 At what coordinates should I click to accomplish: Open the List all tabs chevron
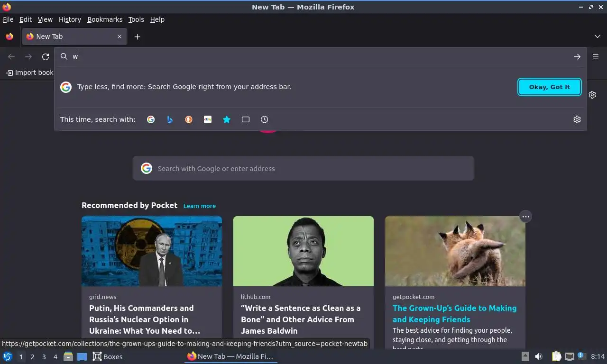point(597,36)
